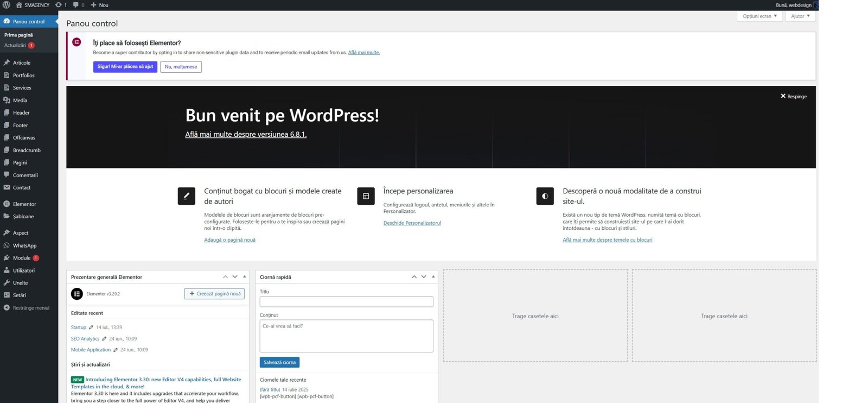Click the Creează pagină nouă button
This screenshot has width=868, height=403.
tap(214, 294)
